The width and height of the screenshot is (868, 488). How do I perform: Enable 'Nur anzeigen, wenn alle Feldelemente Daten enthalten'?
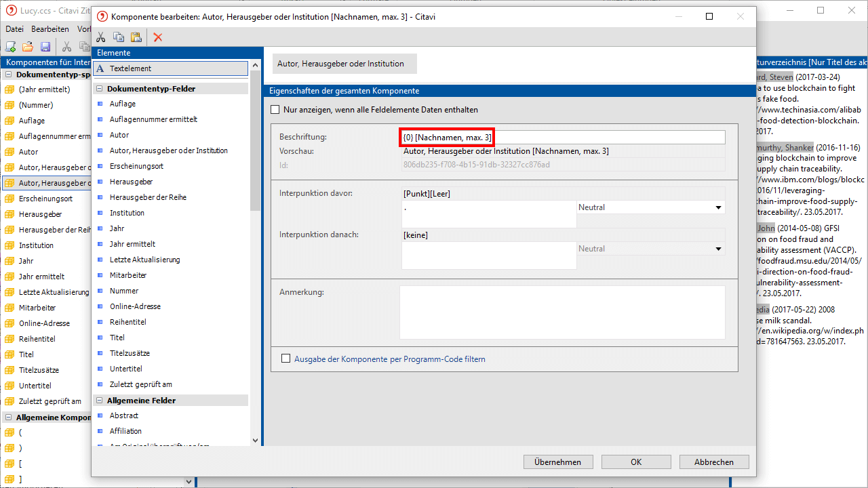[275, 110]
